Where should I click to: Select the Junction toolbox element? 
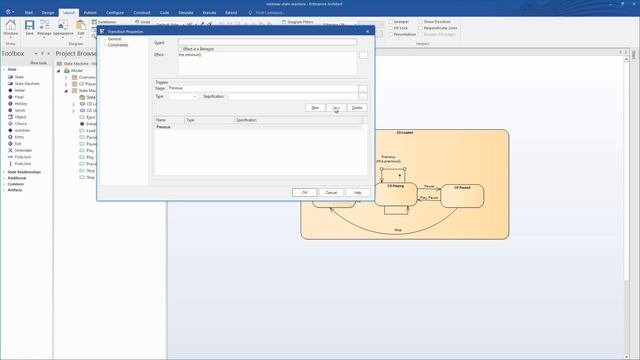(x=19, y=130)
